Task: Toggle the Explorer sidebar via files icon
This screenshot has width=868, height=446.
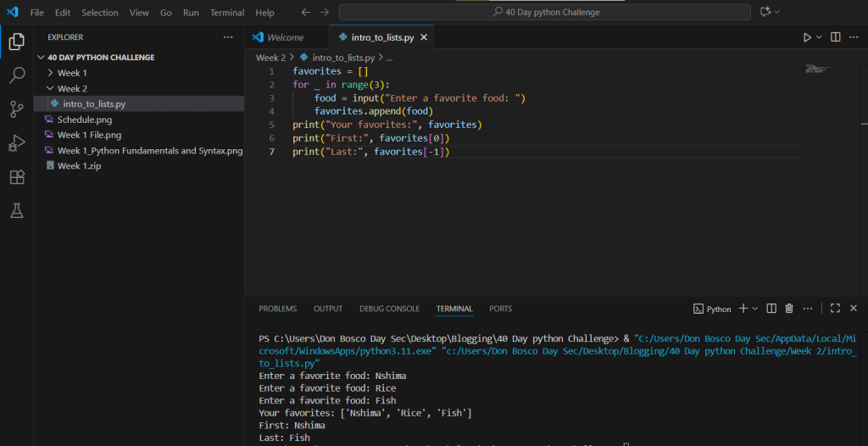Action: point(16,41)
